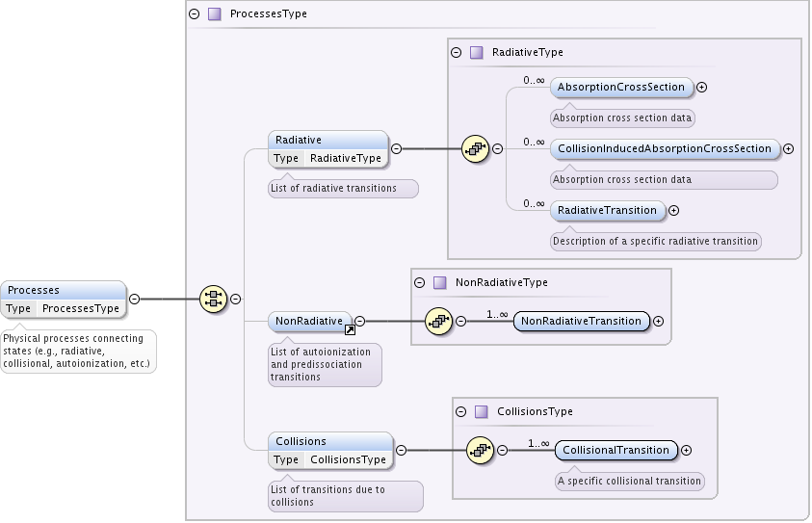The width and height of the screenshot is (812, 523).
Task: Select the Collisions element node
Action: [x=330, y=451]
